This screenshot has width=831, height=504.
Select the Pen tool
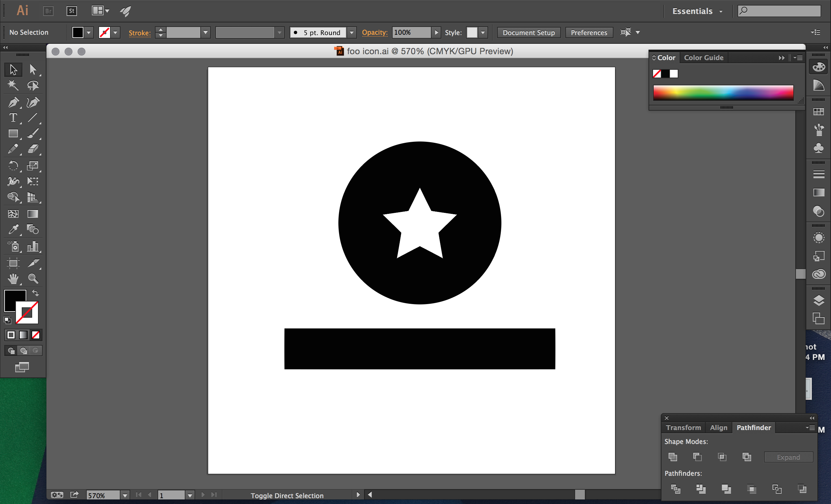point(13,102)
